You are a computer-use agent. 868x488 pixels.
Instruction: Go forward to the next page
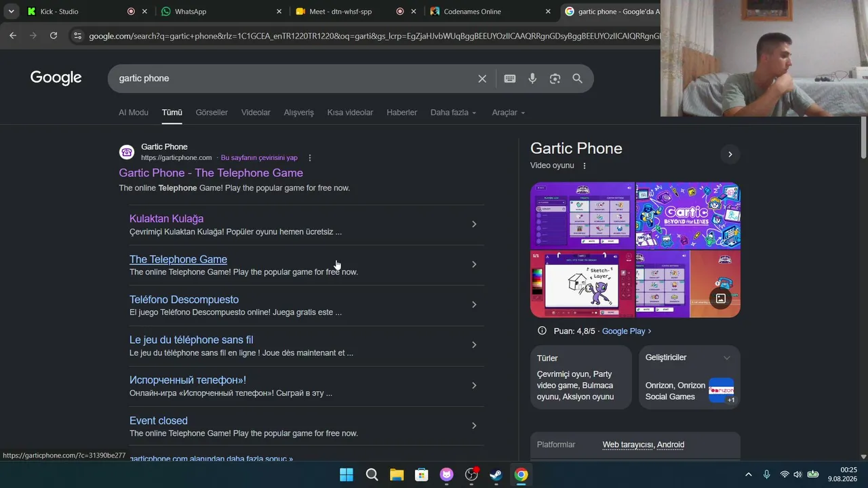coord(33,35)
